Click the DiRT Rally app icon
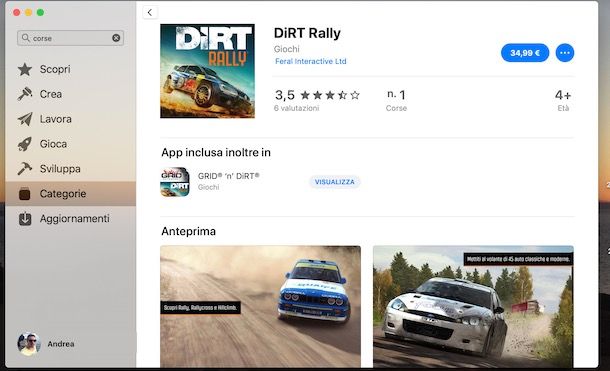The width and height of the screenshot is (610, 371). pos(207,71)
